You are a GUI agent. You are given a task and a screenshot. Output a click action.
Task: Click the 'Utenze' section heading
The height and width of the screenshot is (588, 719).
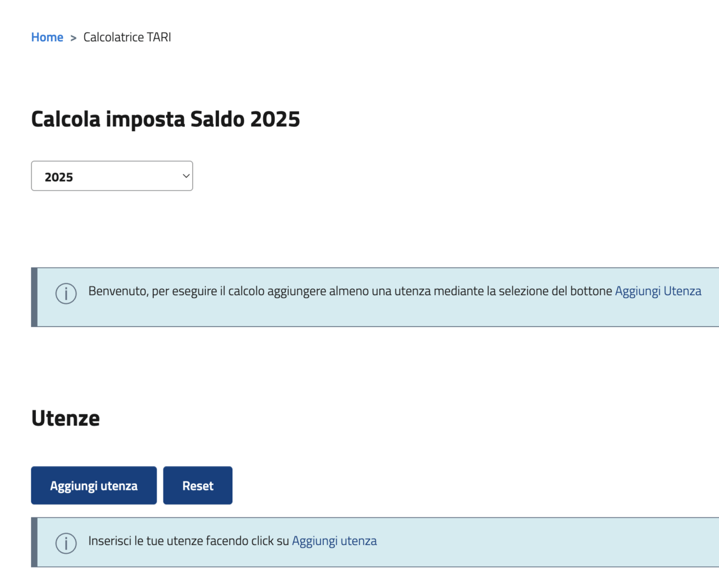coord(65,418)
